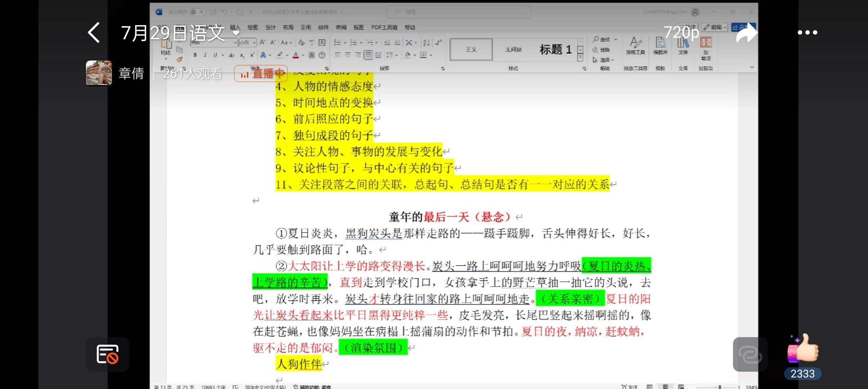Toggle the 自动保存 autosave switch
The width and height of the screenshot is (868, 389).
pyautogui.click(x=197, y=12)
